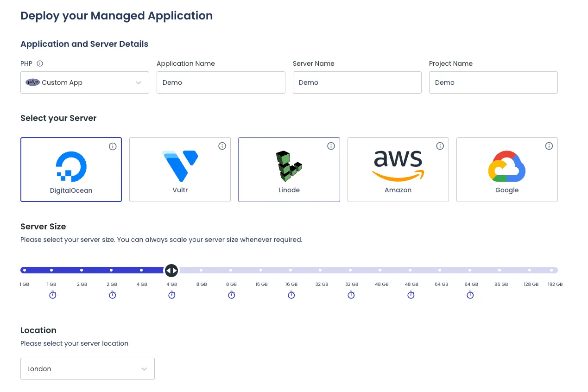Click the stopwatch icon under 4 GB
Image resolution: width=588 pixels, height=392 pixels.
point(172,295)
